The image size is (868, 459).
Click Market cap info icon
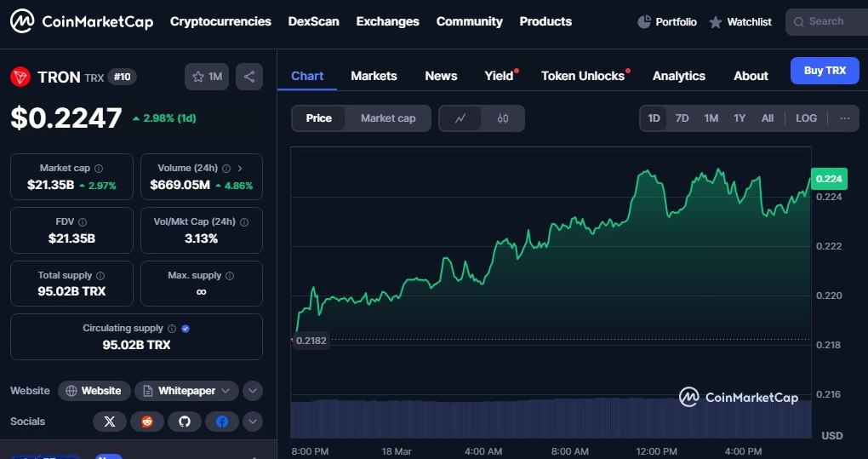pyautogui.click(x=99, y=169)
